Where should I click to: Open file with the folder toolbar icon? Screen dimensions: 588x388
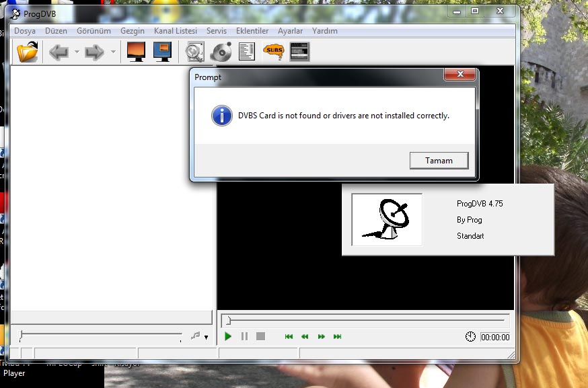(28, 52)
